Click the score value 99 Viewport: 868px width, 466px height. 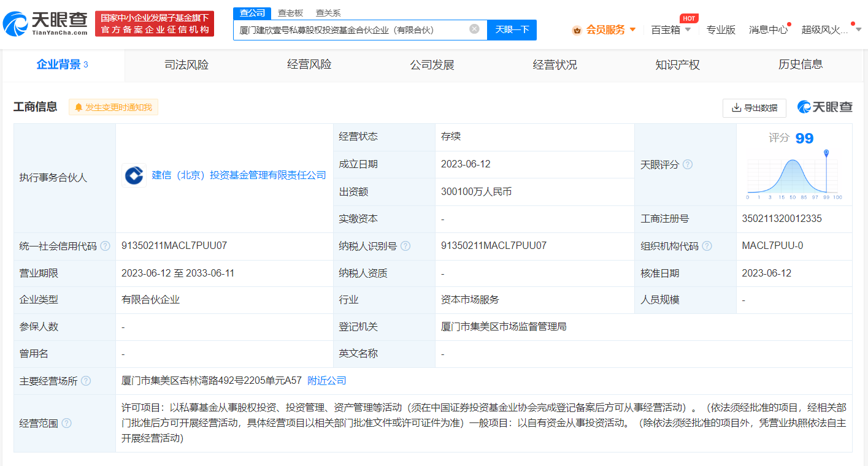(804, 139)
